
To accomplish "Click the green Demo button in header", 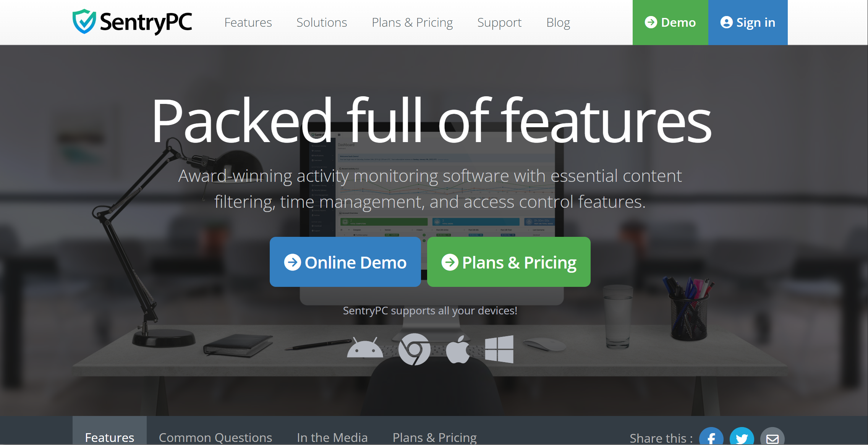I will [670, 23].
